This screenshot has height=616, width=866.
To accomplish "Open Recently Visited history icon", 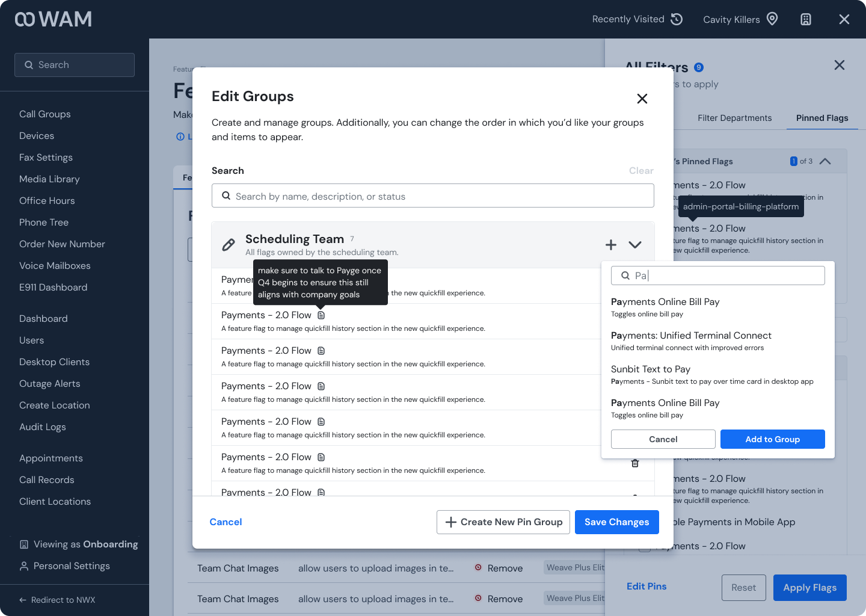I will point(678,19).
